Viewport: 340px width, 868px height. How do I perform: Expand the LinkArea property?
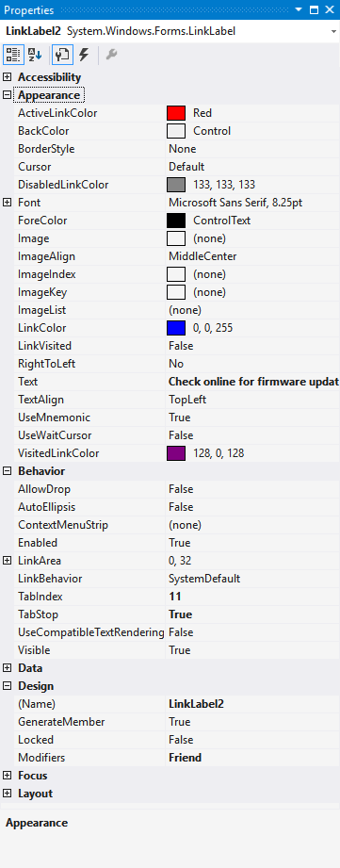(x=8, y=561)
